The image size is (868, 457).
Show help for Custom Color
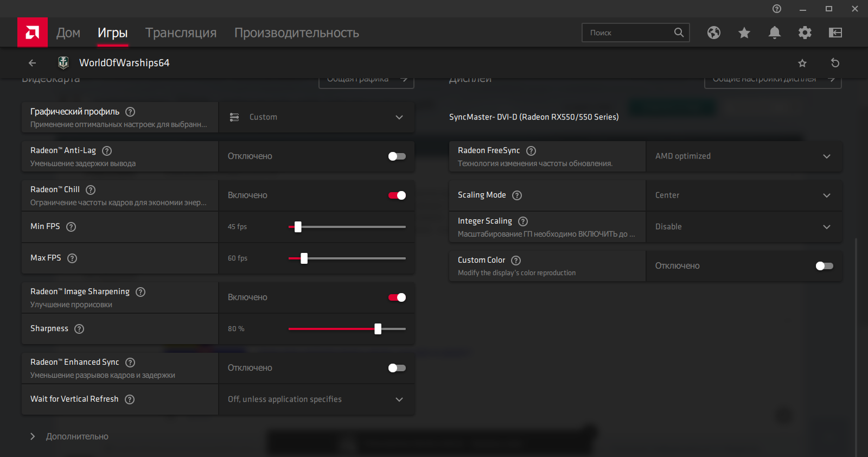point(516,261)
